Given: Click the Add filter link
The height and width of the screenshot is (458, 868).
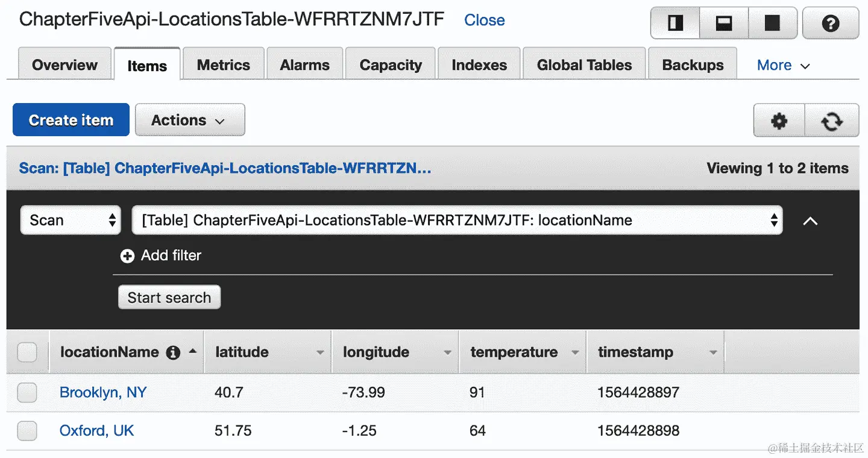Looking at the screenshot, I should (171, 256).
